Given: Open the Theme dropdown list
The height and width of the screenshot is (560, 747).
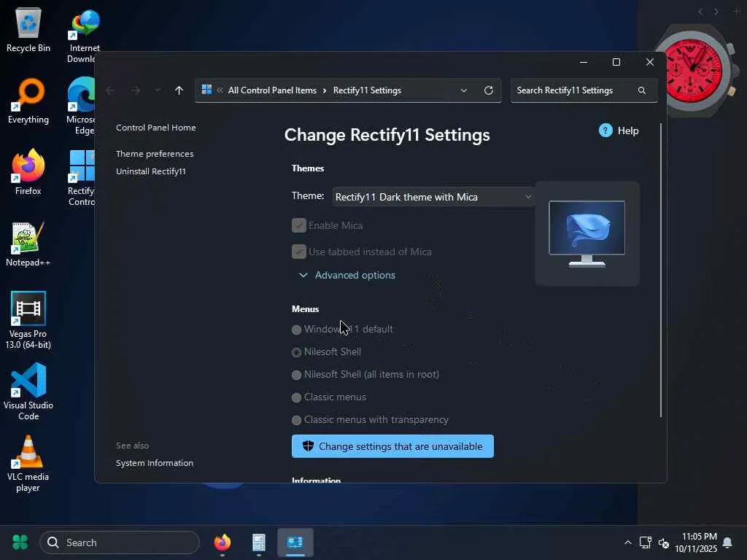Looking at the screenshot, I should click(x=433, y=197).
